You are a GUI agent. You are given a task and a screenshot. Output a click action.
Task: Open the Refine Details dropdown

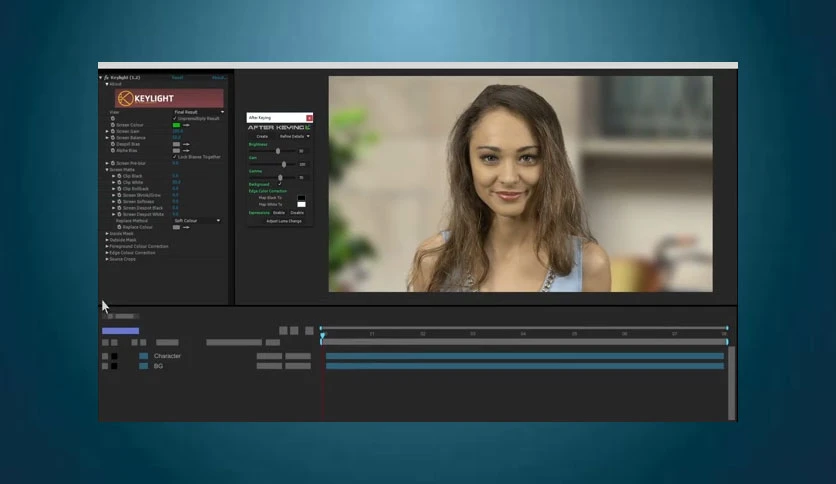pos(294,136)
